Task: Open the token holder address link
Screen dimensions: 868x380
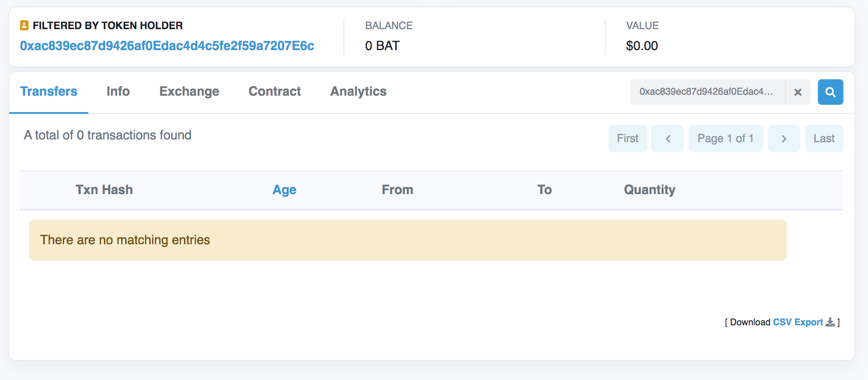Action: click(167, 46)
